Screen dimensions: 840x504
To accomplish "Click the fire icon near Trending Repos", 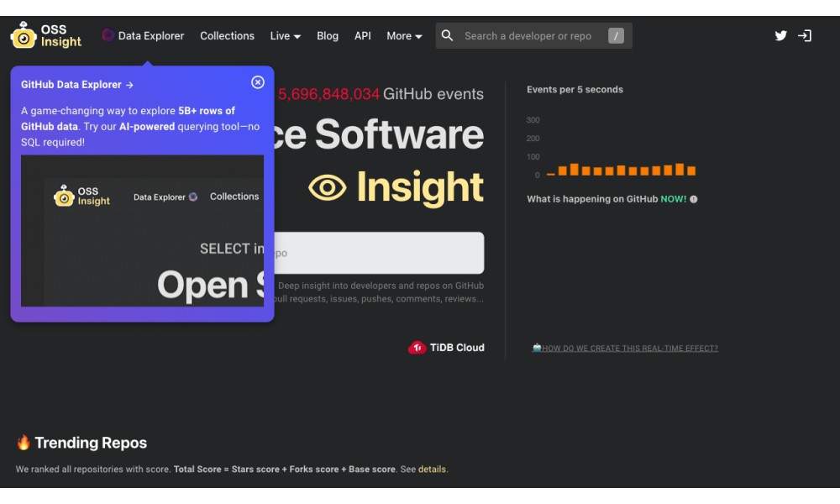I will coord(24,443).
